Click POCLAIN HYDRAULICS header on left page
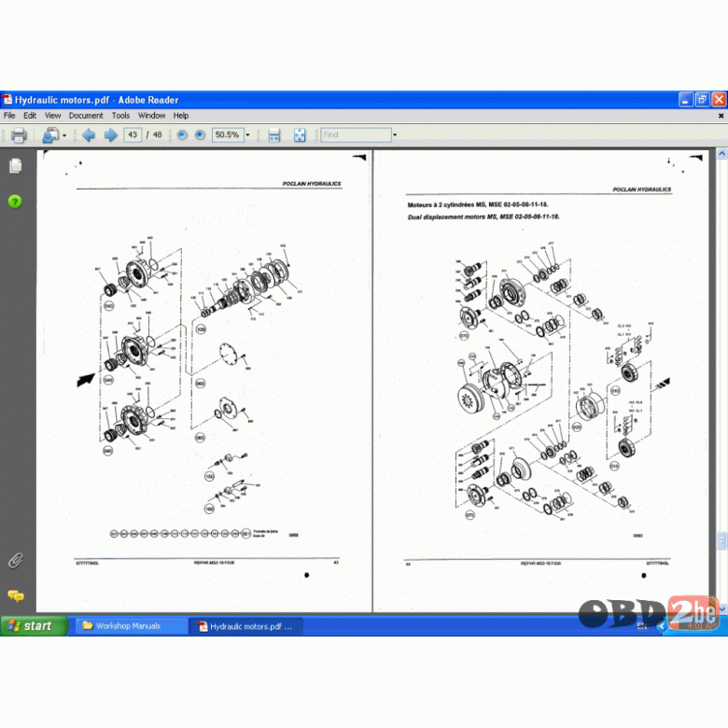The width and height of the screenshot is (728, 728). coord(312,184)
